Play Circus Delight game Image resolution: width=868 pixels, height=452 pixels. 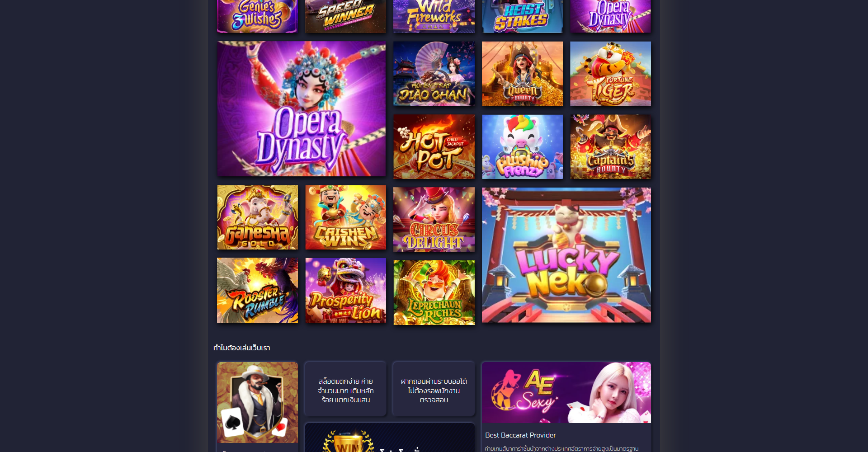434,219
